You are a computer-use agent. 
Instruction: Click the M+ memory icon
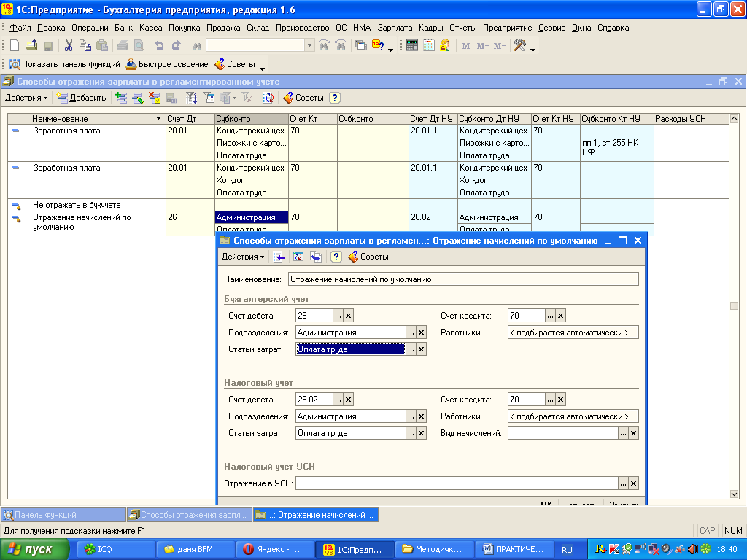(x=483, y=46)
